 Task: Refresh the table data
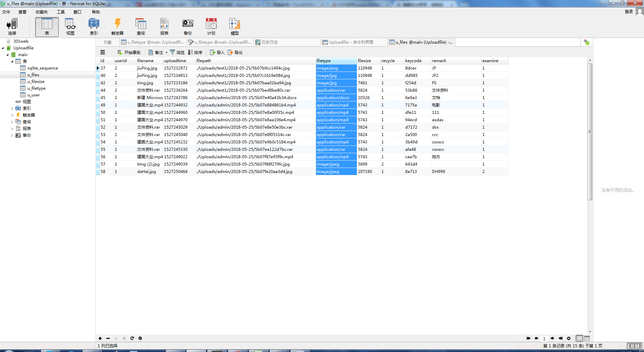coord(132,338)
